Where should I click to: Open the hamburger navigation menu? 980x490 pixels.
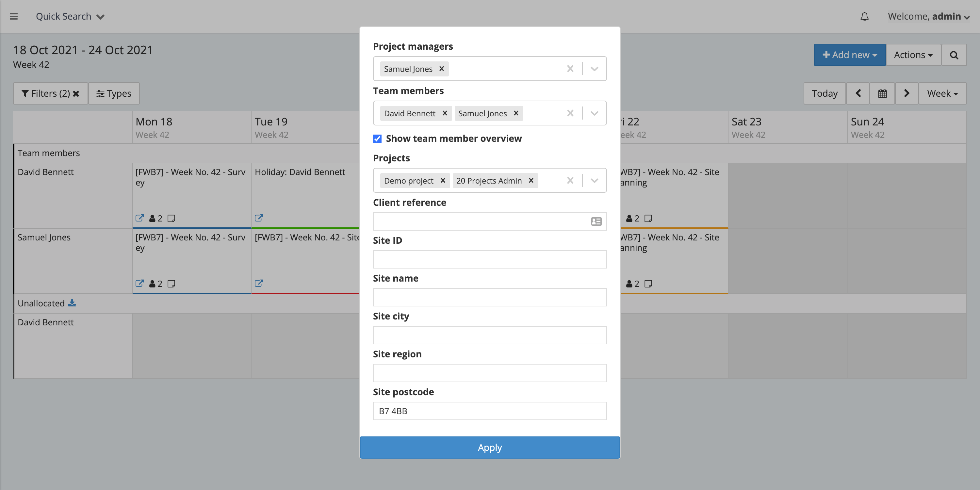tap(14, 16)
